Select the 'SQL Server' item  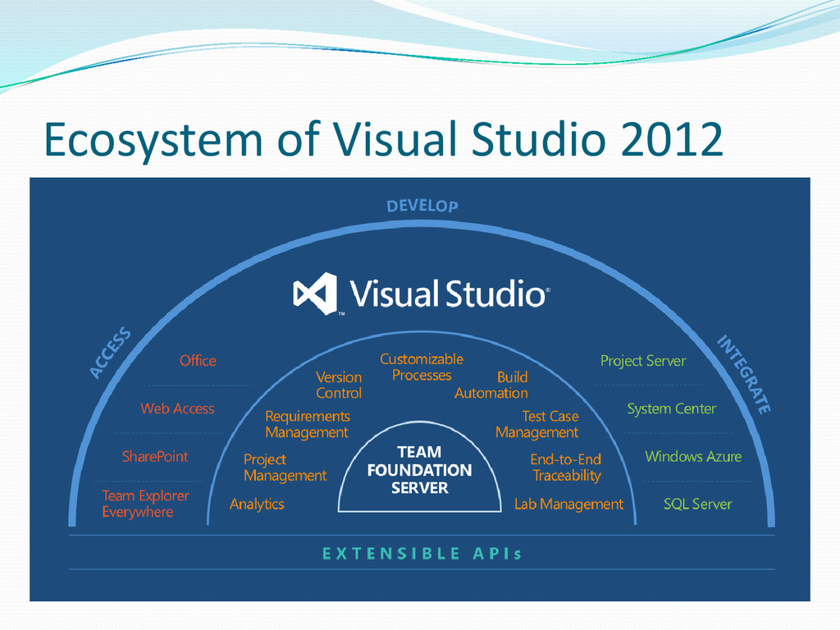[697, 504]
